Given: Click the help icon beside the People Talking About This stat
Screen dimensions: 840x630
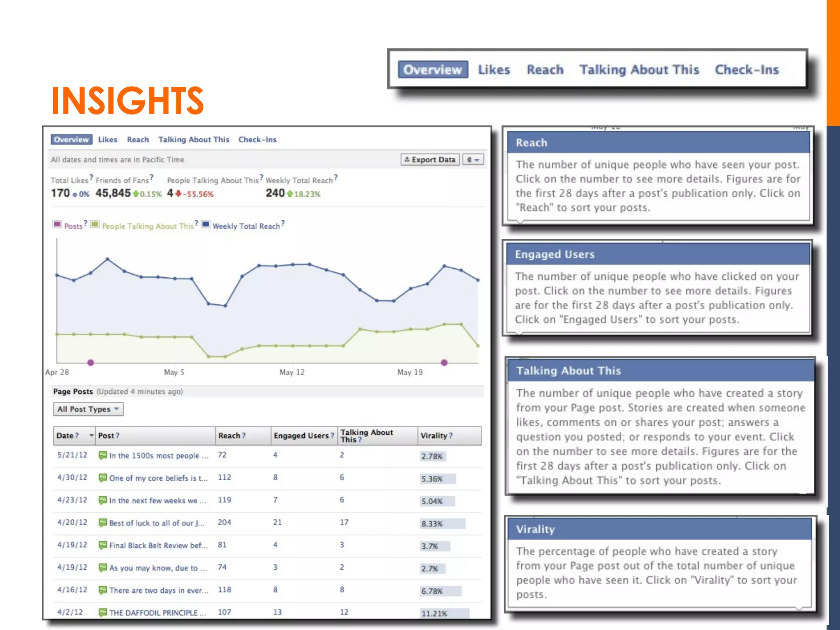Looking at the screenshot, I should [261, 177].
